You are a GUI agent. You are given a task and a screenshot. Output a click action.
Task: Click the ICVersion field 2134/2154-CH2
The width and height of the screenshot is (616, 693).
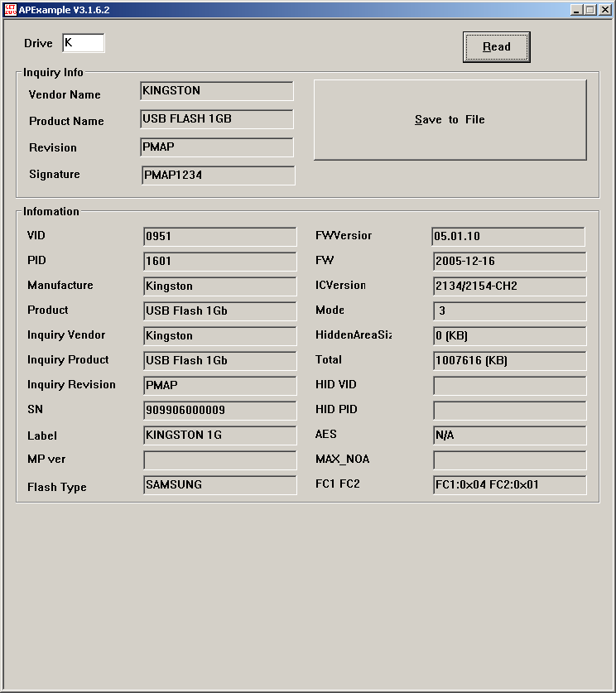point(510,286)
